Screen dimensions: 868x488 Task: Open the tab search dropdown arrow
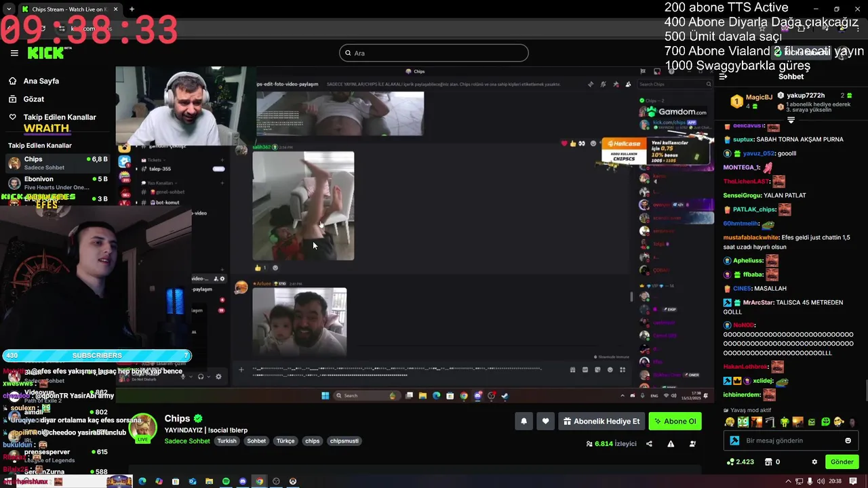click(8, 9)
